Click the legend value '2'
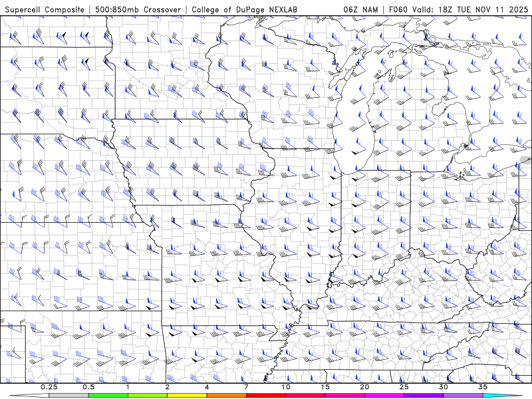This screenshot has height=399, width=532. click(x=168, y=387)
